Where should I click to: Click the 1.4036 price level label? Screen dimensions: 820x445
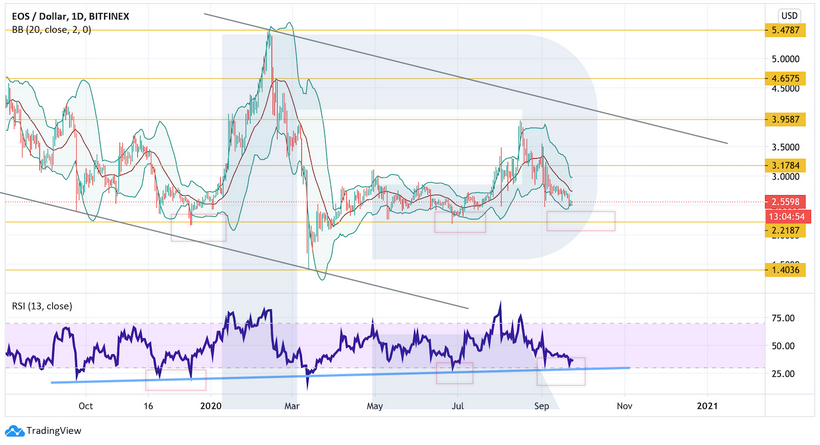tap(785, 270)
